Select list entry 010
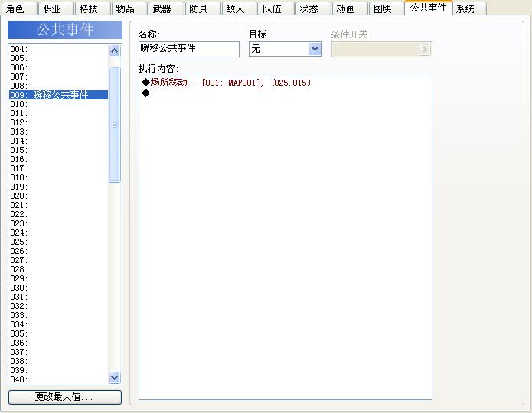532x413 pixels. click(x=58, y=104)
